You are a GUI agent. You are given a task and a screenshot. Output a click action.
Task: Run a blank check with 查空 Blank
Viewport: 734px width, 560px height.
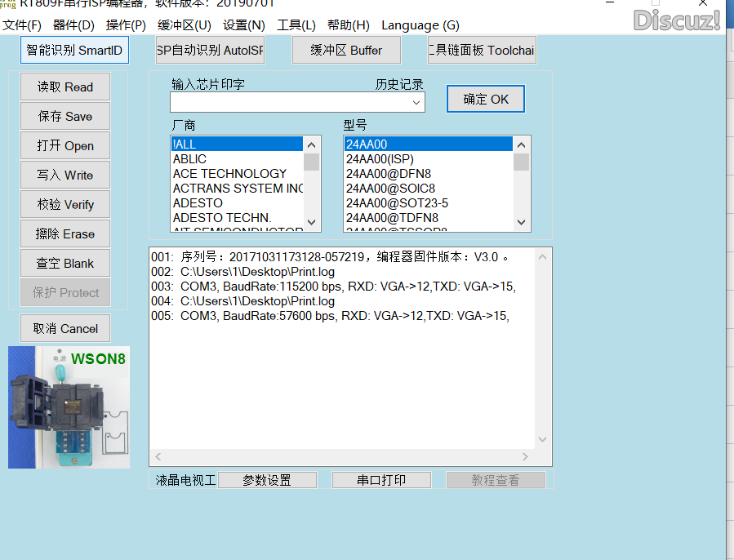[65, 263]
